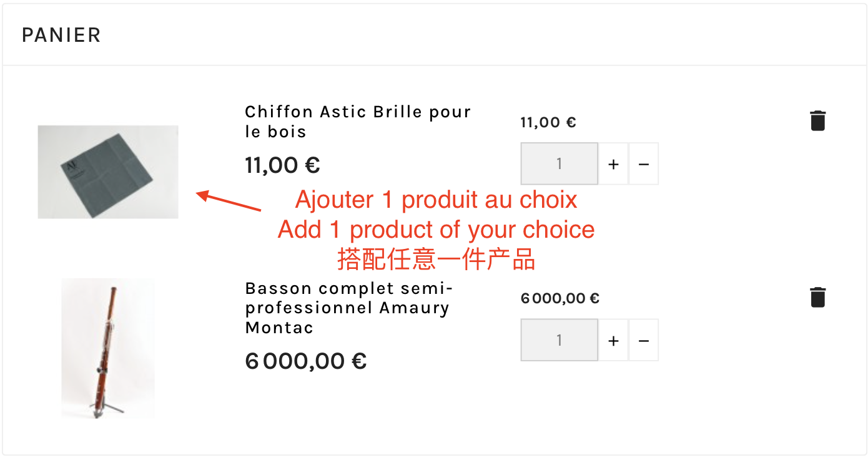Increase the Basson quantity with plus button
Image resolution: width=868 pixels, height=458 pixels.
613,341
